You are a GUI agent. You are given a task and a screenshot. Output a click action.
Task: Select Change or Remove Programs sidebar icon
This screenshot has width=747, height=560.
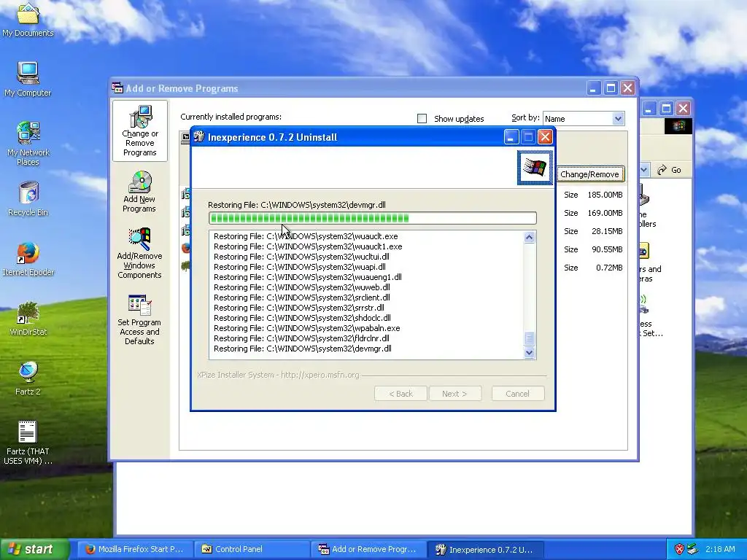[139, 131]
